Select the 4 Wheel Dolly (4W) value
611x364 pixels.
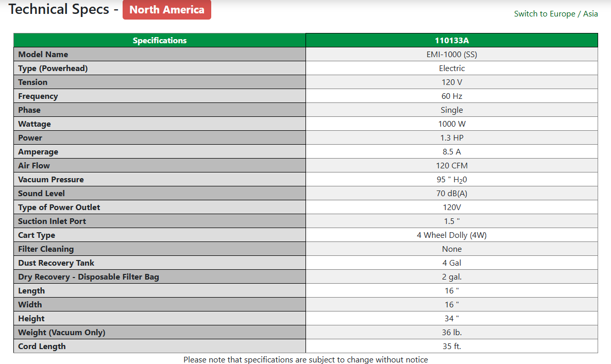[x=452, y=235]
